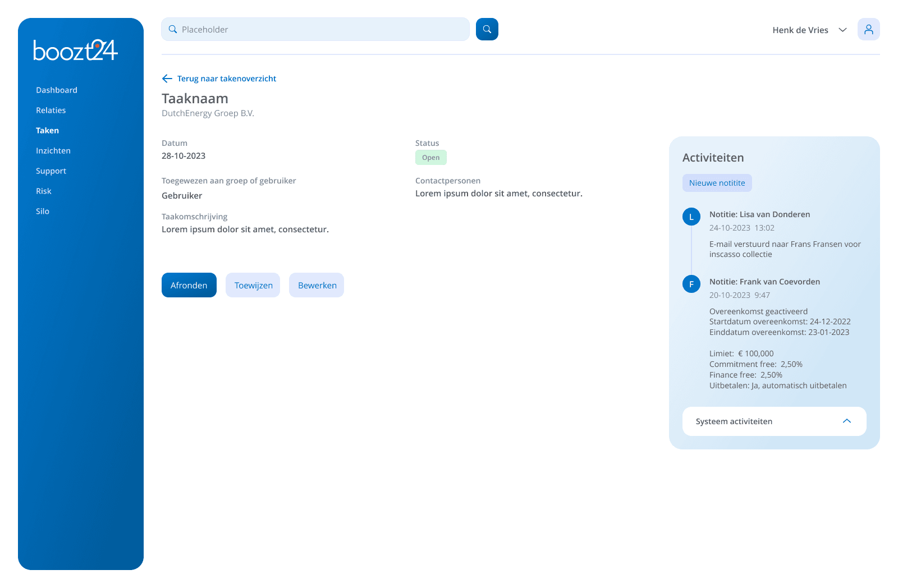Click the blue search button icon
Image resolution: width=898 pixels, height=588 pixels.
pyautogui.click(x=487, y=29)
